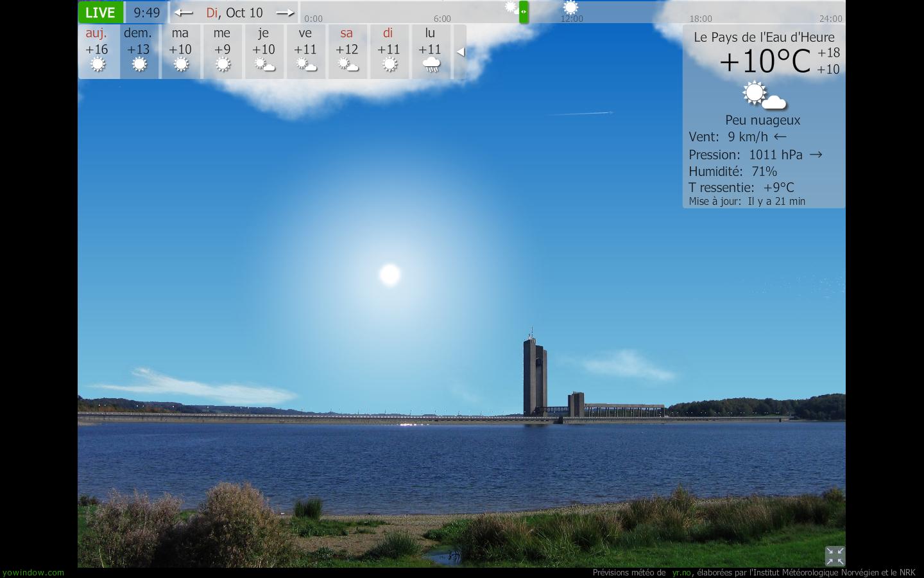This screenshot has width=924, height=578.
Task: Click the Peu nuageux weather icon in panel
Action: coord(764,96)
